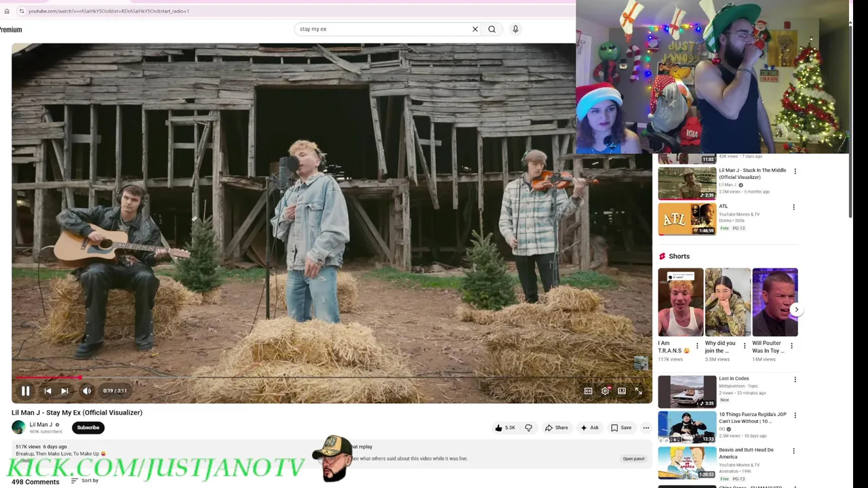
Task: Like the video with thumbs up
Action: [x=505, y=428]
